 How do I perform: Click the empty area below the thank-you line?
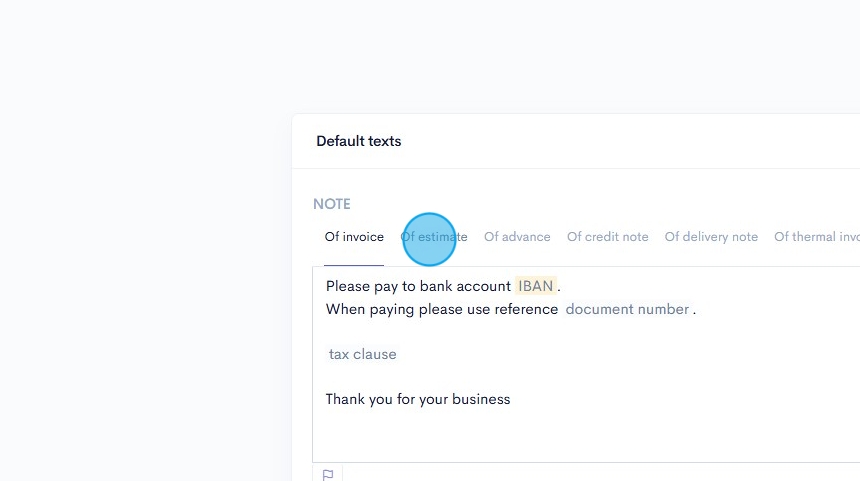(580, 435)
